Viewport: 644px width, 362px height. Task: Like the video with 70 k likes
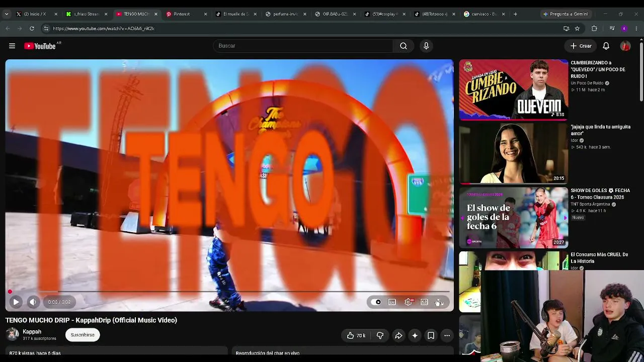[x=356, y=335]
